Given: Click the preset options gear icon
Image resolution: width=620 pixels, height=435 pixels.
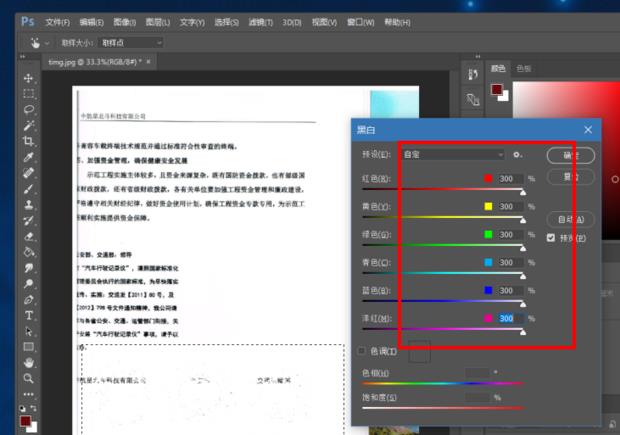Looking at the screenshot, I should (x=517, y=155).
